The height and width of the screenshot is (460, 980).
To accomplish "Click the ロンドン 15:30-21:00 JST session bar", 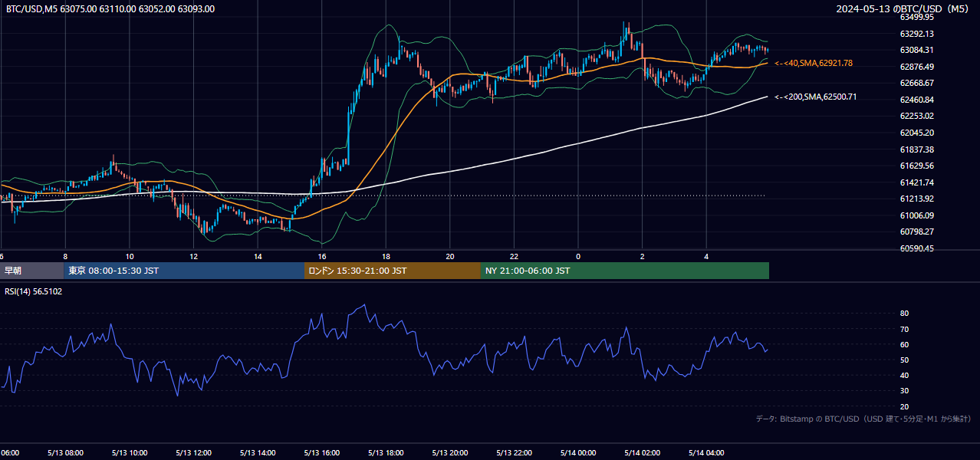I will point(393,271).
